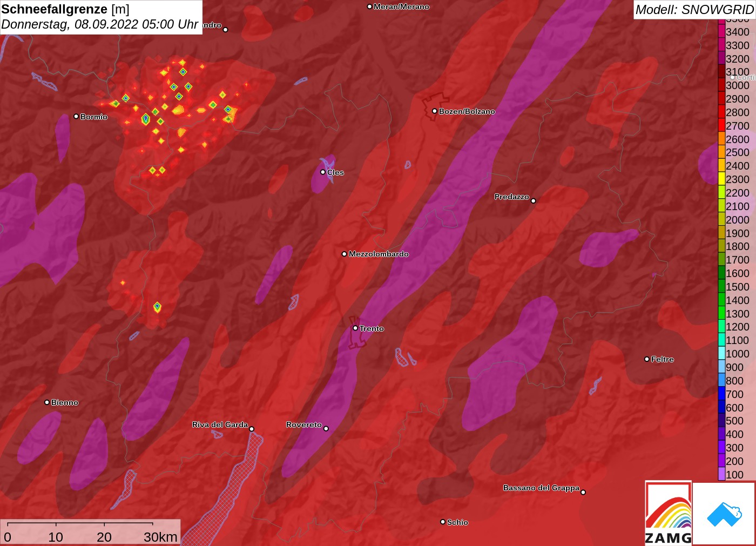Click the Mezzolombardo map label
Viewport: 756px width, 546px height.
(379, 254)
